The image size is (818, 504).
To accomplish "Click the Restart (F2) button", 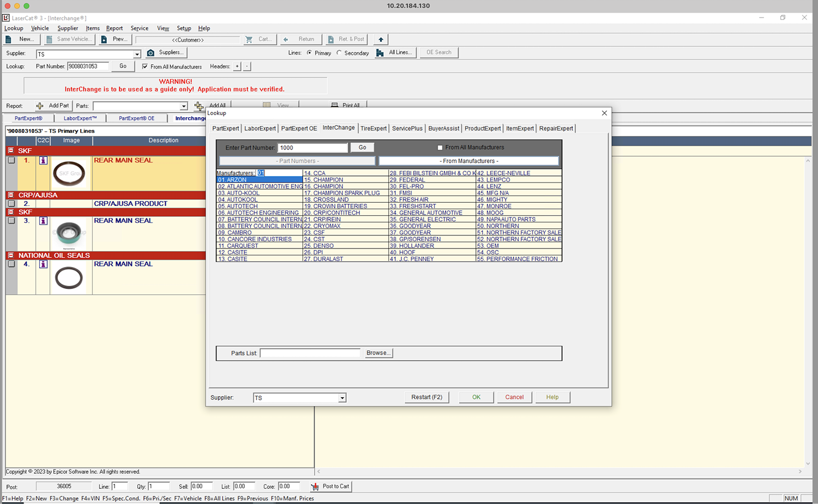I will 426,397.
